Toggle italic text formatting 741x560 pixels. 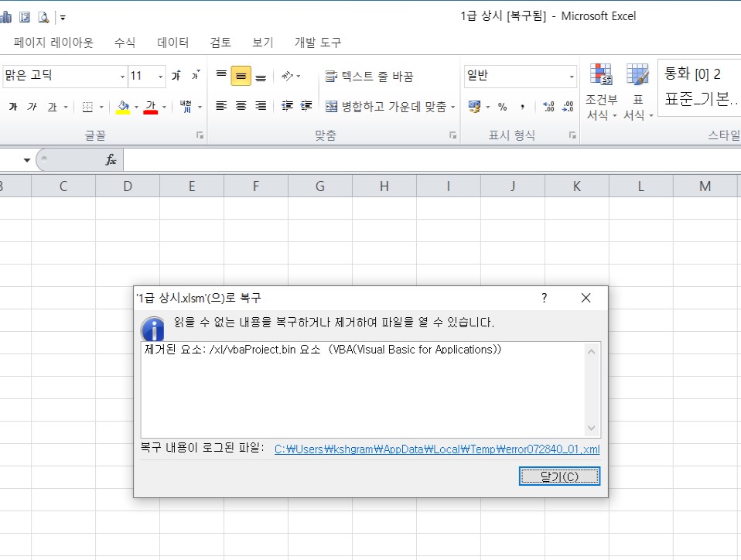pos(32,107)
